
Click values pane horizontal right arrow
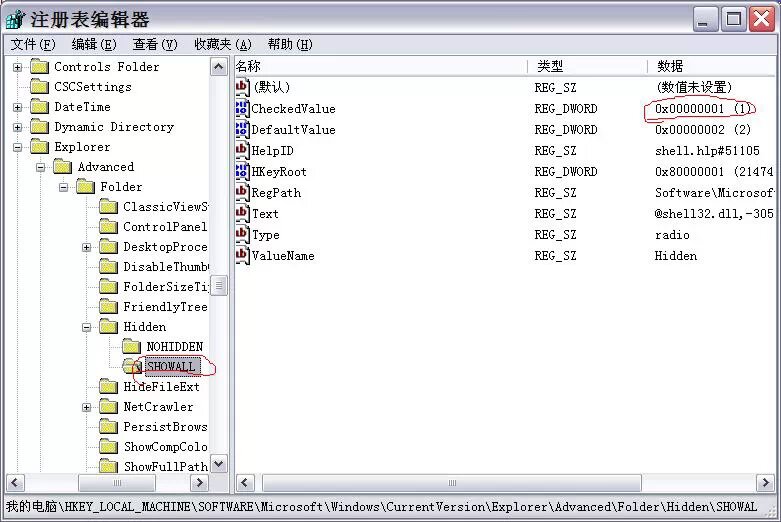[x=765, y=482]
